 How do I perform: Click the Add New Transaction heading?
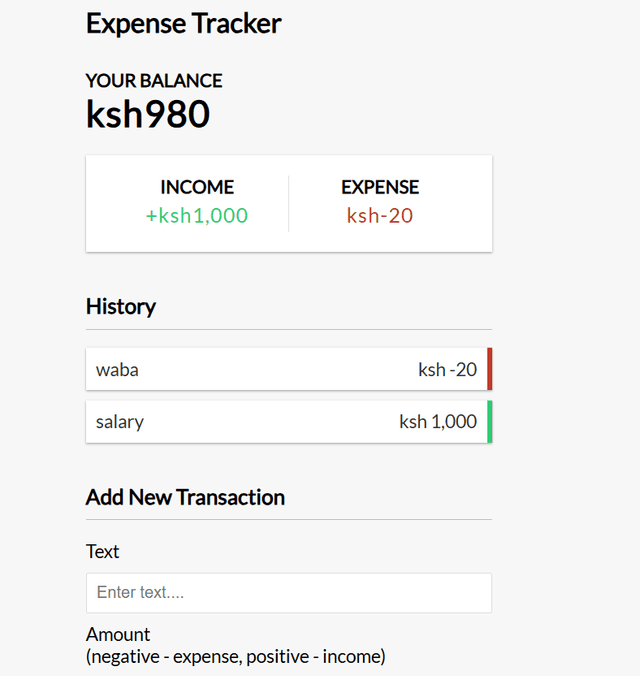(x=185, y=497)
